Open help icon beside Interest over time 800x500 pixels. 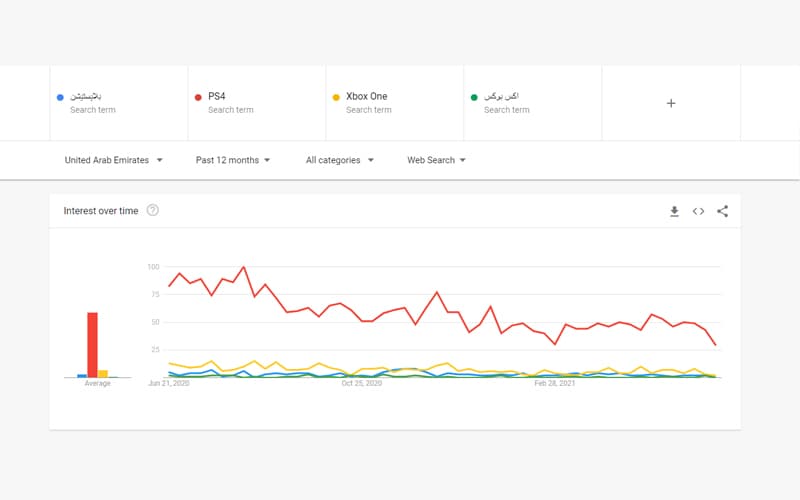pyautogui.click(x=153, y=211)
